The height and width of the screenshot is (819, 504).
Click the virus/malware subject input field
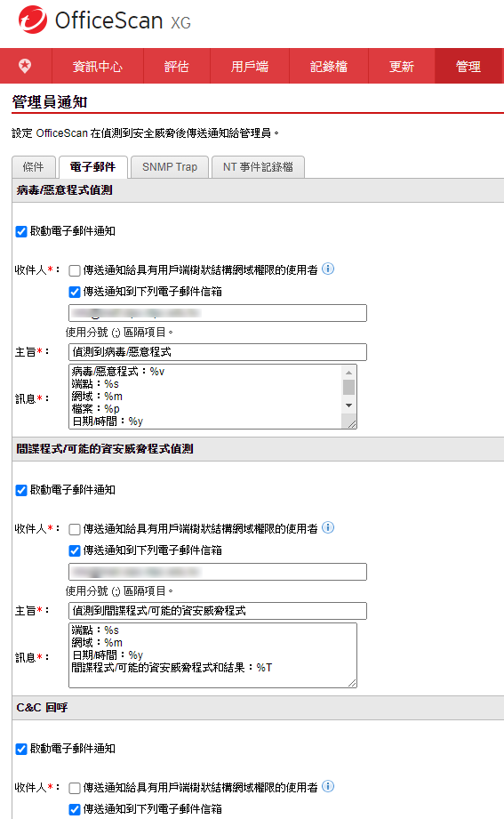(218, 352)
